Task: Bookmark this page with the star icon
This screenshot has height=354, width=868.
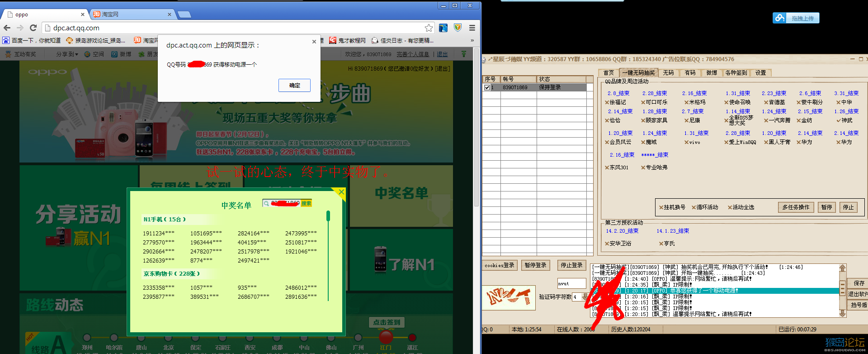Action: click(x=429, y=28)
